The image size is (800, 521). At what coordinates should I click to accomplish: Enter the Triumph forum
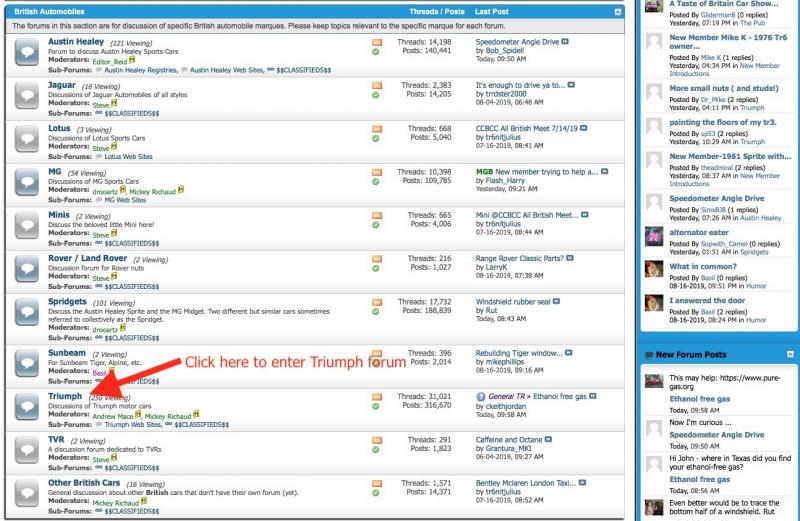65,396
